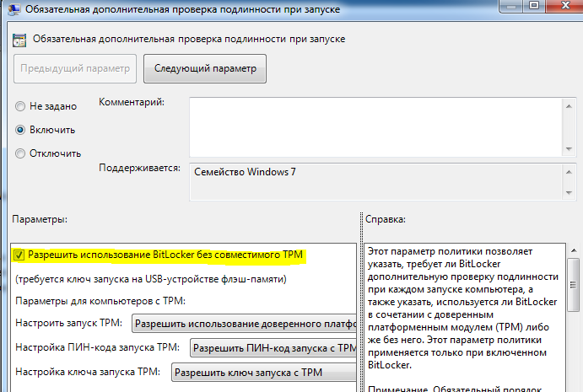Select the 'Отключить' radio button

tap(20, 153)
